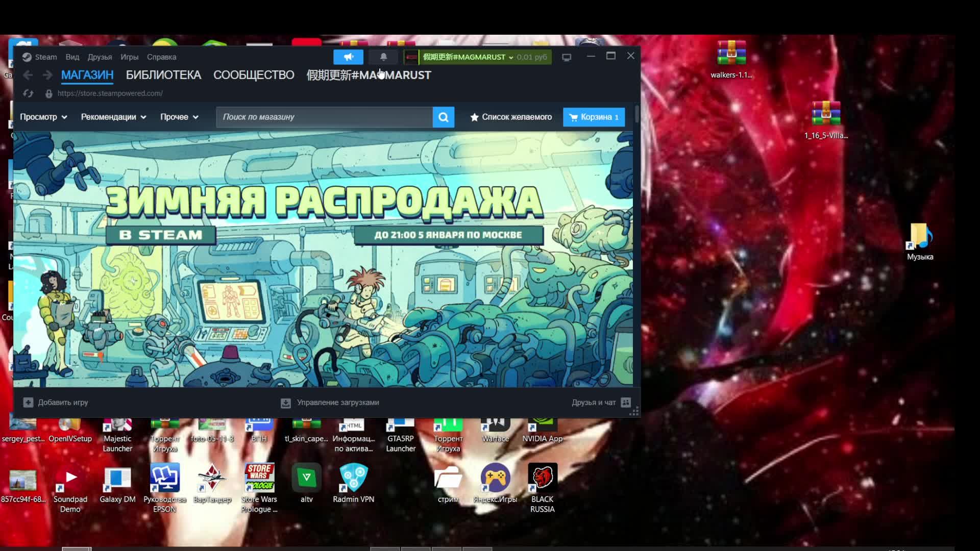Screen dimensions: 980x551
Task: Go back with the left arrow
Action: coord(28,76)
